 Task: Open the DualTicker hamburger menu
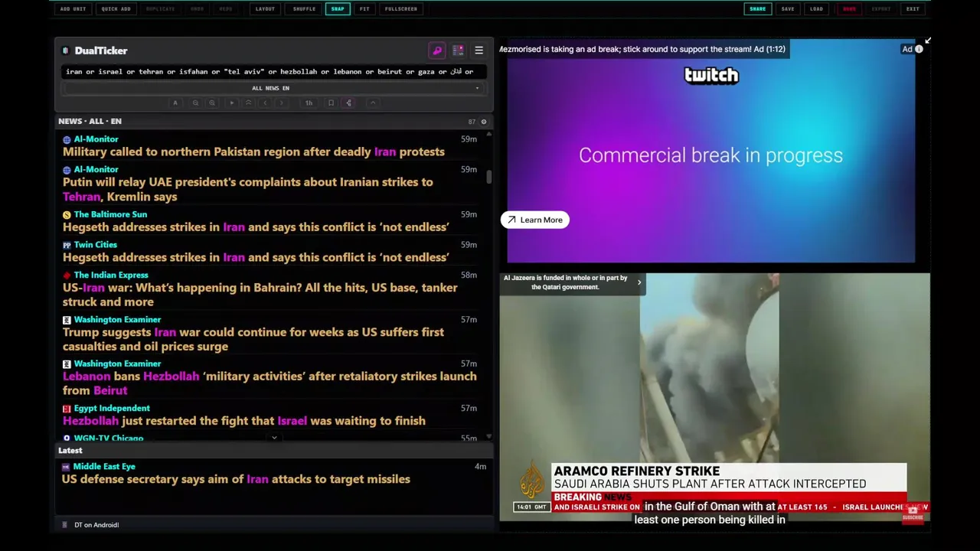pyautogui.click(x=479, y=51)
